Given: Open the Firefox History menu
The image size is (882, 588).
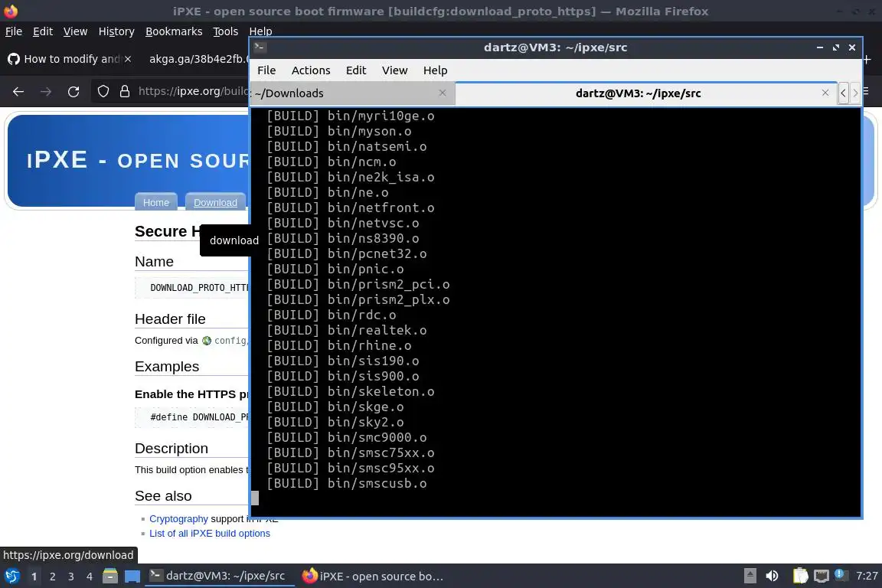Looking at the screenshot, I should 116,31.
